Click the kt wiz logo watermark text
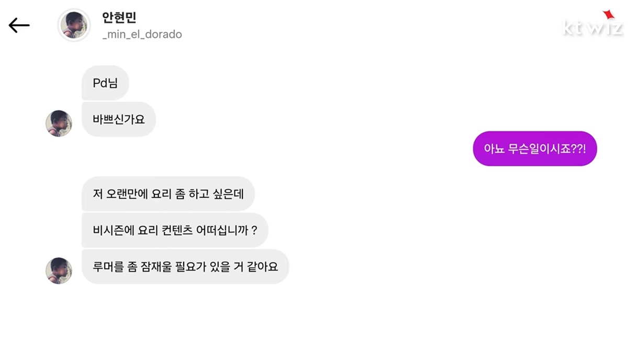628x364 pixels. 592,28
